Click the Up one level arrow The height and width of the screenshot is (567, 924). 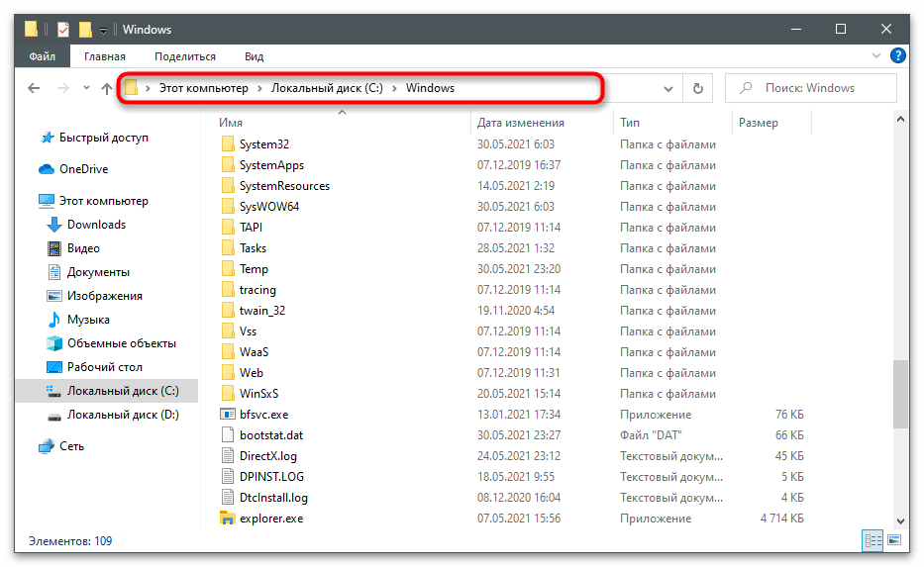[x=107, y=88]
